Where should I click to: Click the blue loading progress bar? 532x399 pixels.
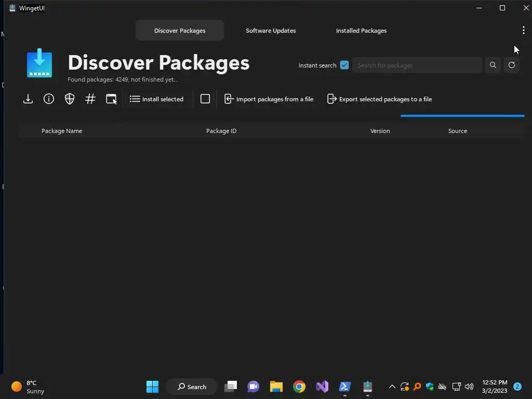click(x=462, y=116)
